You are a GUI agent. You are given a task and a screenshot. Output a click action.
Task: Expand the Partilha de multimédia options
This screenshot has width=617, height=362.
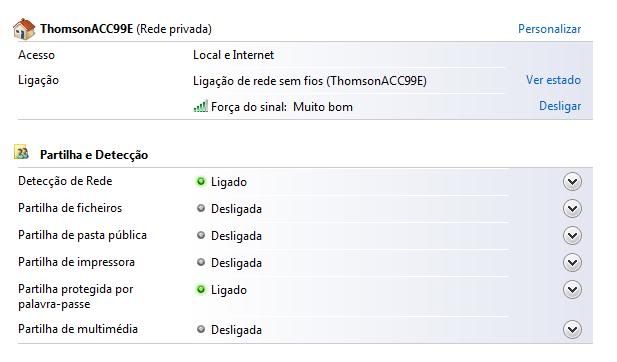tap(572, 330)
